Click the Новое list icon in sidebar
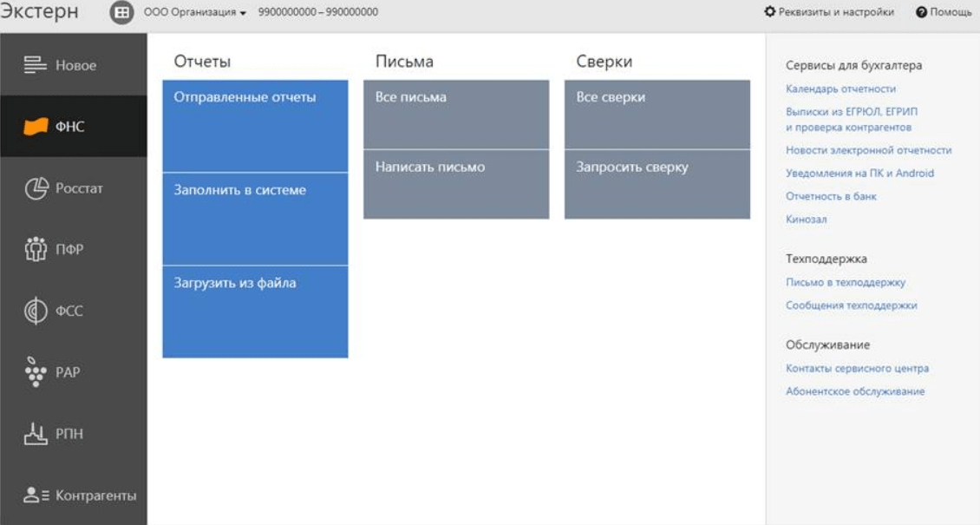The width and height of the screenshot is (980, 525). [35, 65]
